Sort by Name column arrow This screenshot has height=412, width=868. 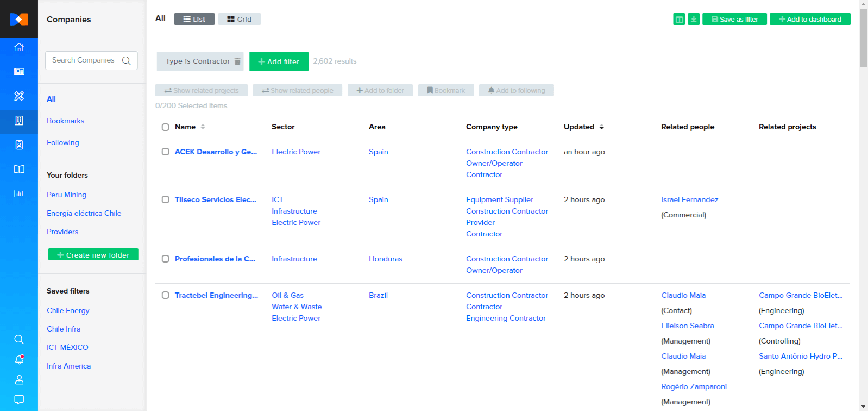[203, 127]
